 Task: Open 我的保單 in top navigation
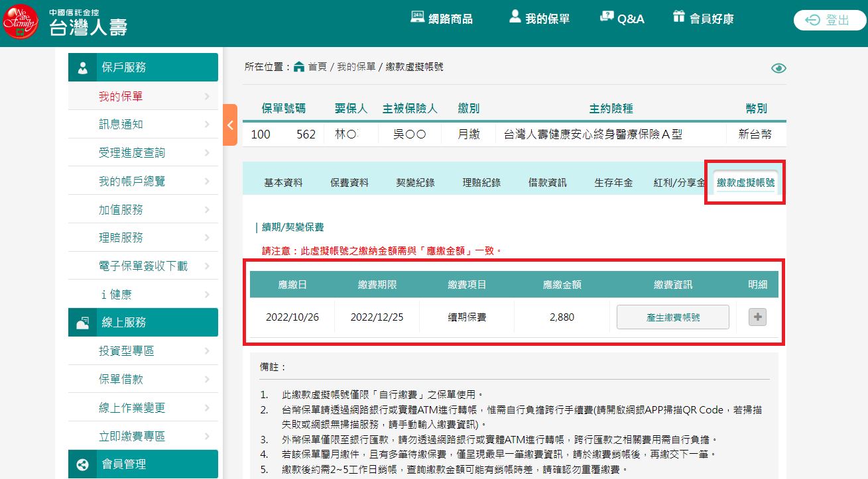pyautogui.click(x=539, y=19)
